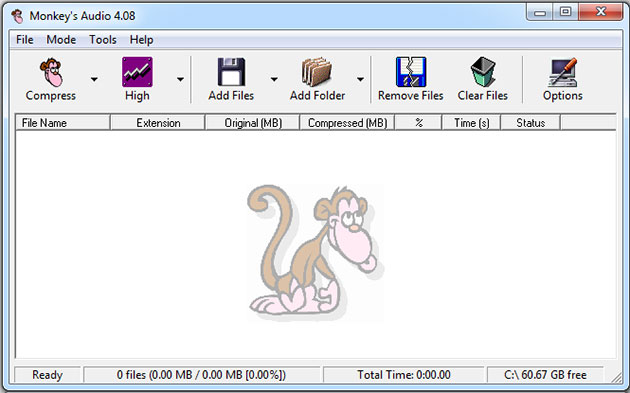
Task: Open the Help menu
Action: 141,40
